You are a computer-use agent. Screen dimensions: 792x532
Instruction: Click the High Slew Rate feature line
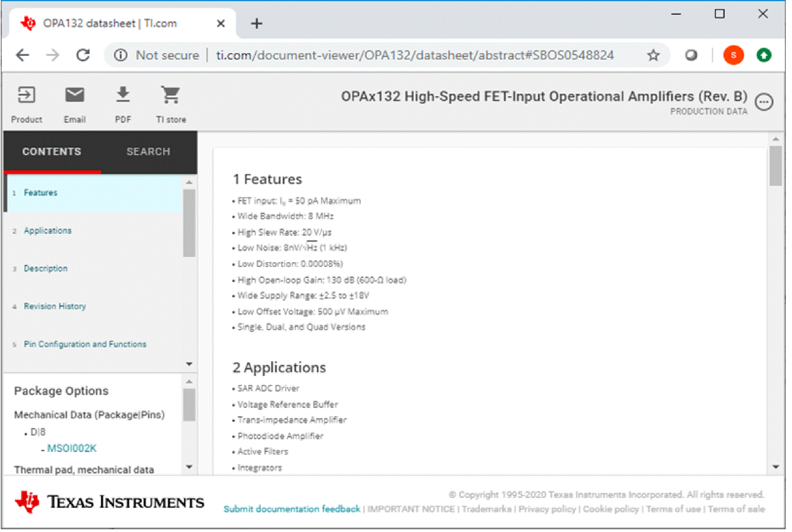(x=284, y=233)
